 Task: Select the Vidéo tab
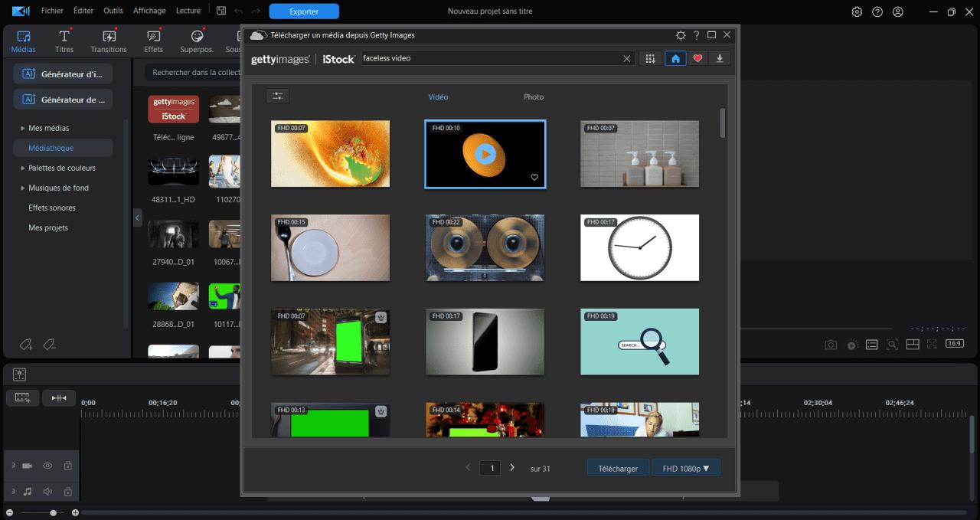click(x=438, y=96)
